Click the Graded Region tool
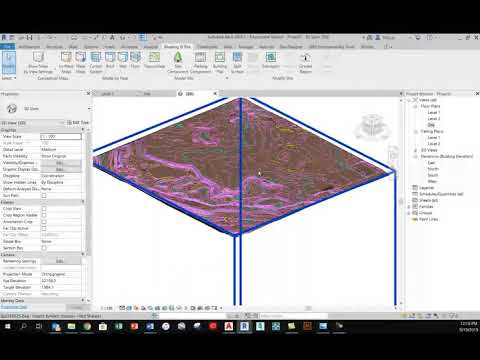Screen dimensions: 480x360 [x=305, y=62]
